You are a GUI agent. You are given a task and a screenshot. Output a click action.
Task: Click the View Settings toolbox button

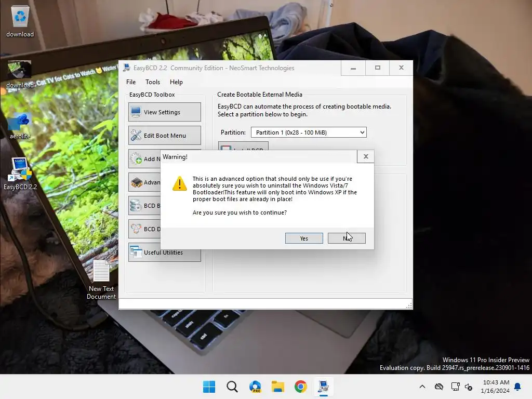165,112
